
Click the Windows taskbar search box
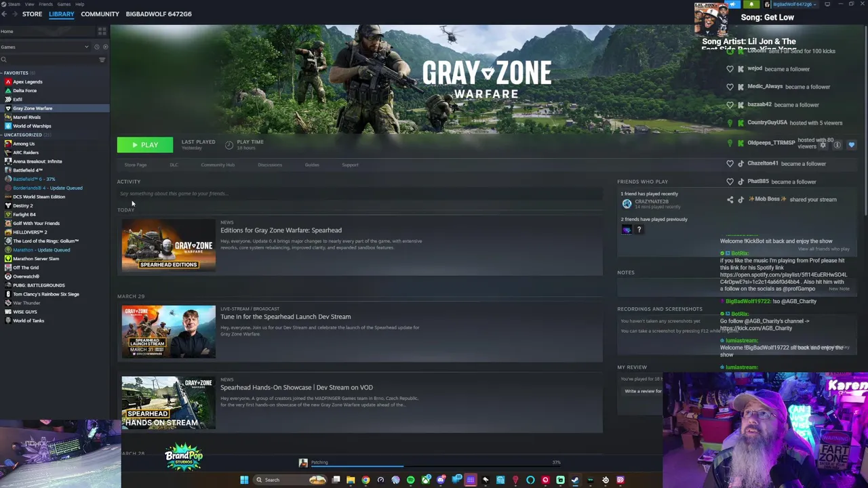pos(290,480)
